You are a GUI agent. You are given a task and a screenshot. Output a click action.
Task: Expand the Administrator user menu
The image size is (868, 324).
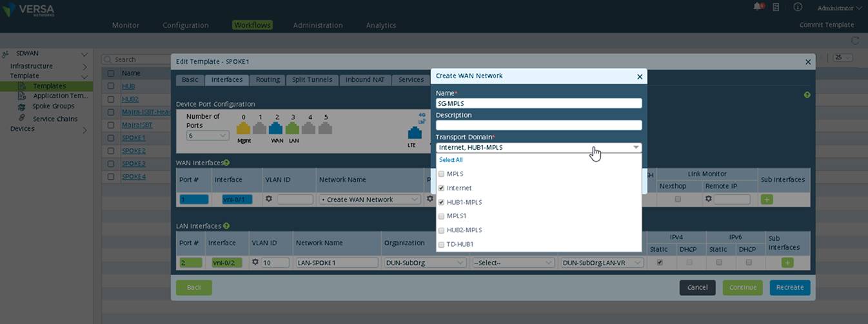click(x=839, y=8)
